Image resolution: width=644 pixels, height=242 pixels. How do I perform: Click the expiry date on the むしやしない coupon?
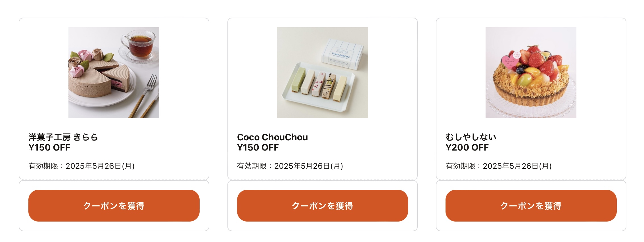pos(499,166)
